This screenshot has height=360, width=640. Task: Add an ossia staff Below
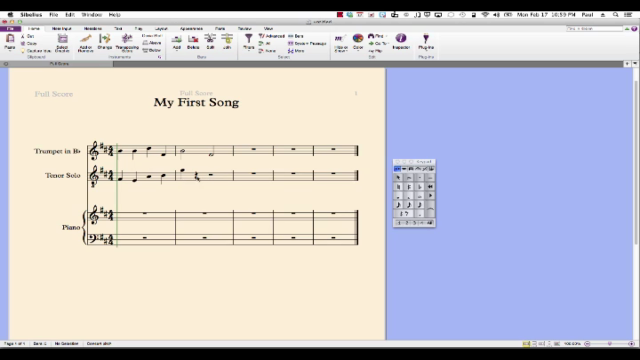coord(152,50)
